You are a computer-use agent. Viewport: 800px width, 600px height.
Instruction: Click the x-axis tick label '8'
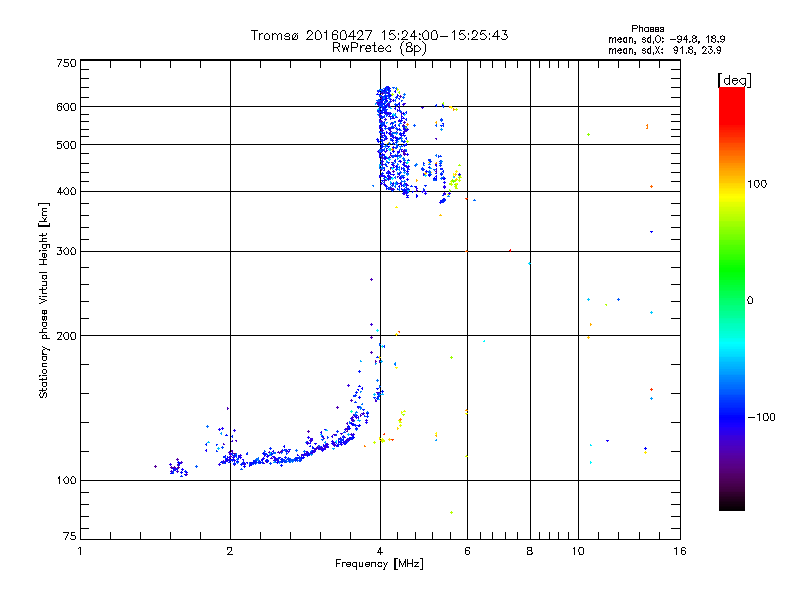coord(530,551)
